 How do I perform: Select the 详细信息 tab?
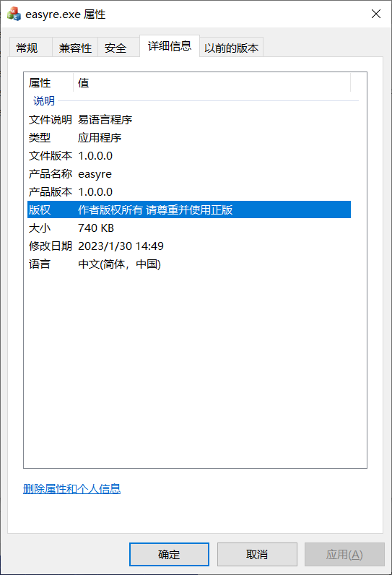(x=170, y=46)
